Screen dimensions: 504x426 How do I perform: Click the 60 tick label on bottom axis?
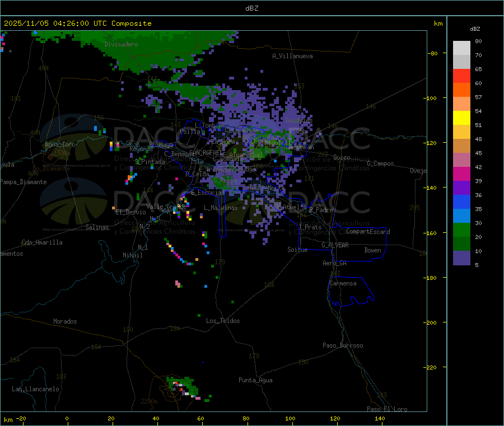click(x=200, y=418)
